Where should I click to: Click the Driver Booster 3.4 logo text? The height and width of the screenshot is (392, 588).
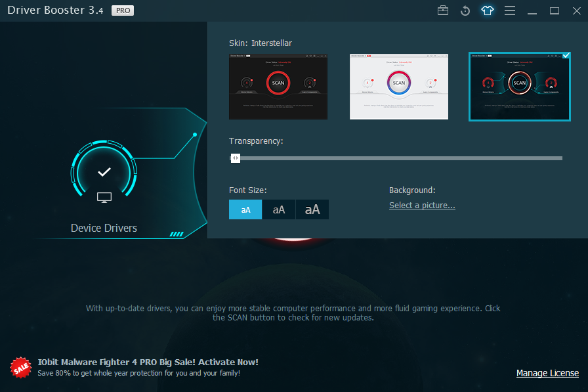click(55, 11)
